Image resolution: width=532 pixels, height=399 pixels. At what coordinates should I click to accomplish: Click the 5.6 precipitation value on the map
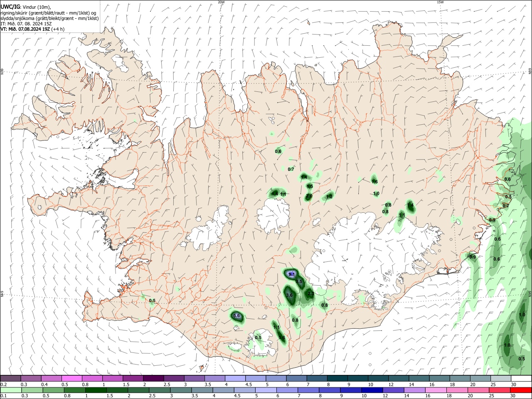[x=237, y=316]
